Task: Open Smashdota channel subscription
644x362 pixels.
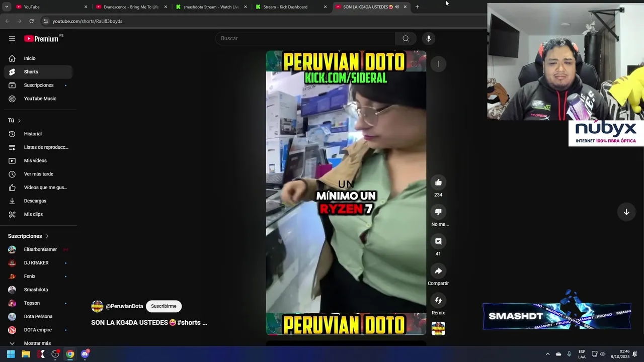Action: click(38, 290)
